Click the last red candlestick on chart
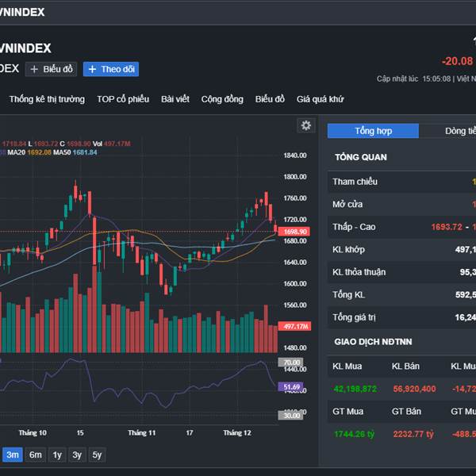This screenshot has width=476, height=476. point(275,228)
